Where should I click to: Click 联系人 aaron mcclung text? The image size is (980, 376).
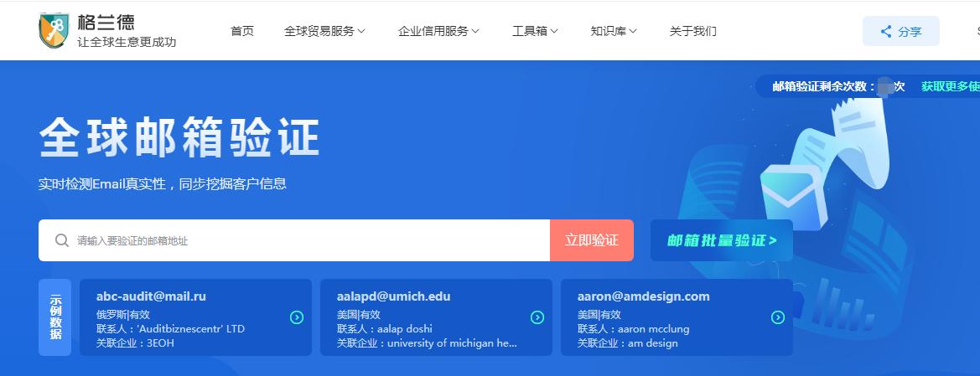[x=633, y=328]
